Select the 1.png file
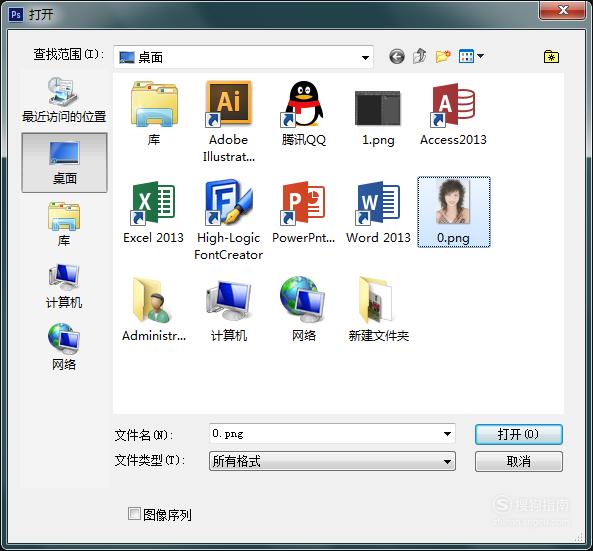Image resolution: width=593 pixels, height=551 pixels. coord(378,117)
